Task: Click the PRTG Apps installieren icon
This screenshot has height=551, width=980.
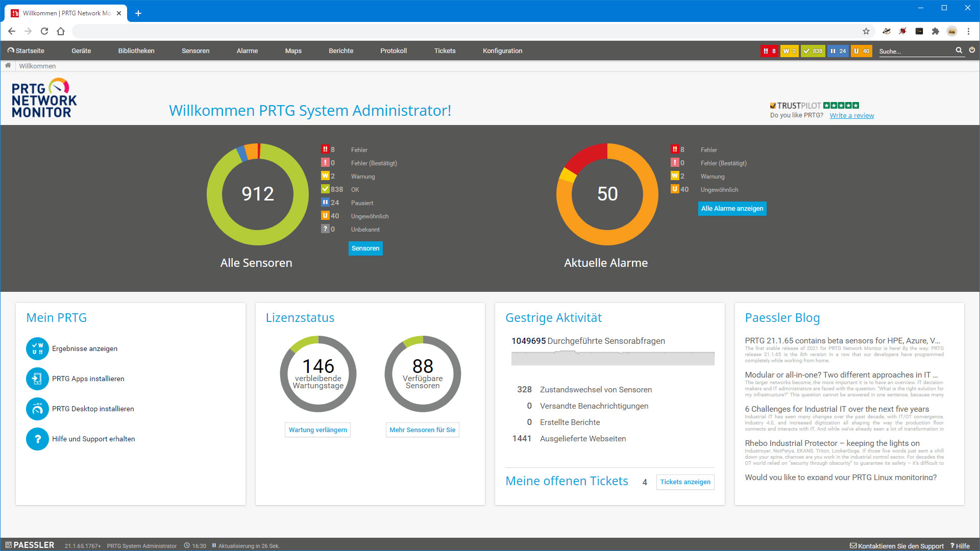Action: 37,379
